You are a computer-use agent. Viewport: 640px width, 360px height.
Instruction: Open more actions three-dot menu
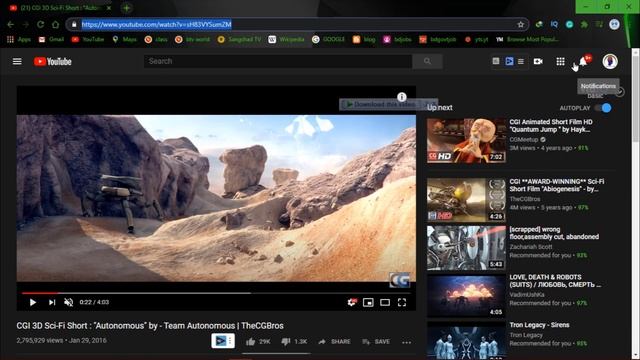407,342
